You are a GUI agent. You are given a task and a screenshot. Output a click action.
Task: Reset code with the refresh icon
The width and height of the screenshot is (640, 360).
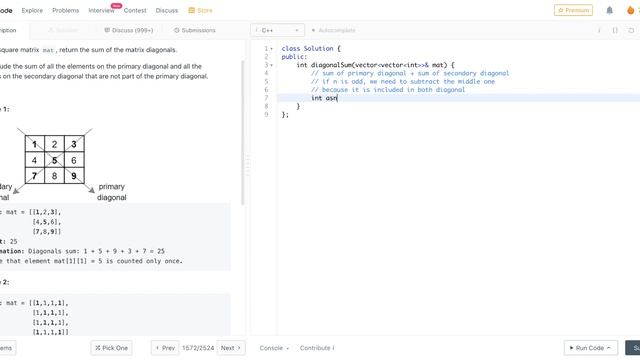631,30
